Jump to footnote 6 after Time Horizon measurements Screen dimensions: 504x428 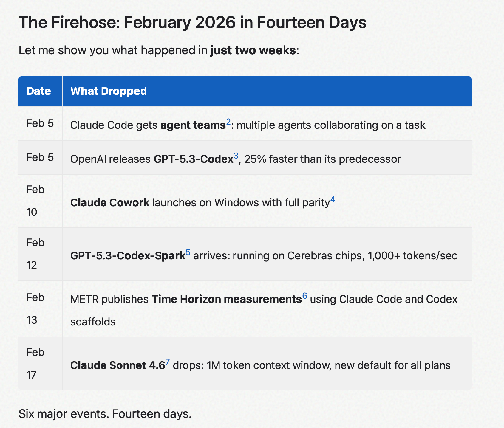click(x=304, y=296)
